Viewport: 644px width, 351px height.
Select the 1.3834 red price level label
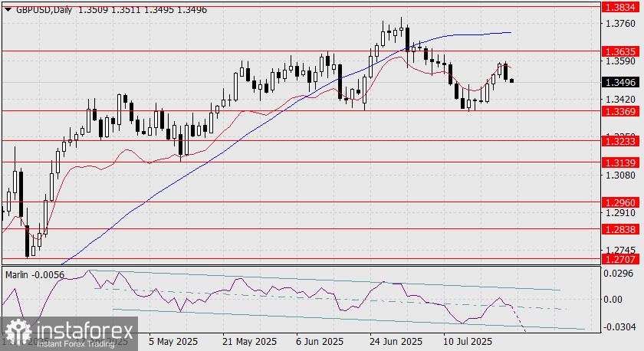(x=620, y=7)
